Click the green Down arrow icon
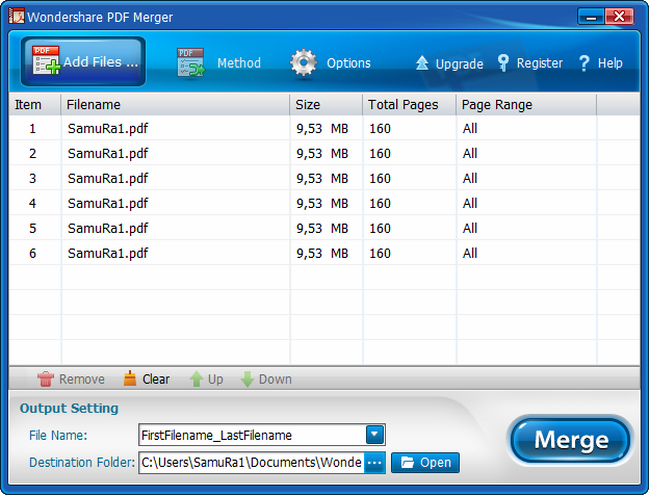Image resolution: width=650 pixels, height=496 pixels. click(x=247, y=379)
